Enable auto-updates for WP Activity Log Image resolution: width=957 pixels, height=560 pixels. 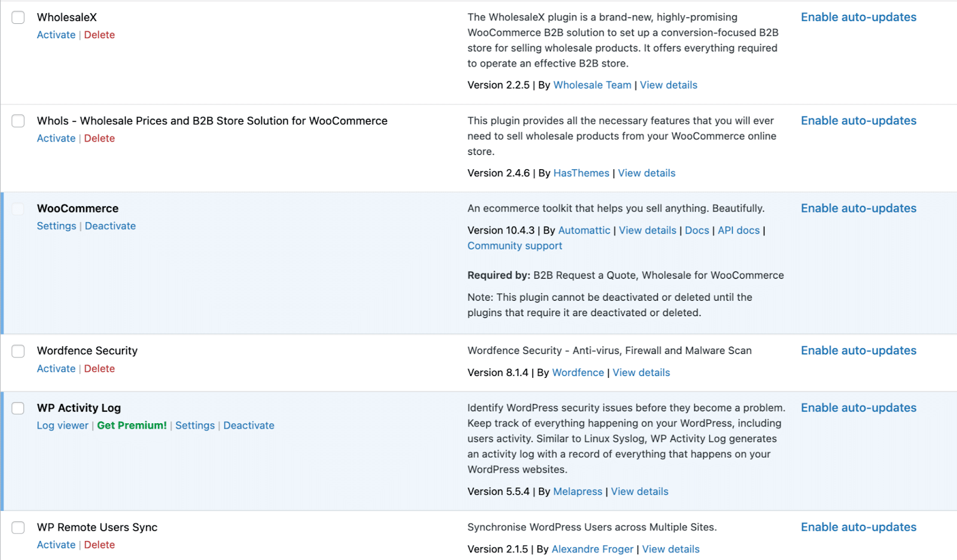pos(858,408)
